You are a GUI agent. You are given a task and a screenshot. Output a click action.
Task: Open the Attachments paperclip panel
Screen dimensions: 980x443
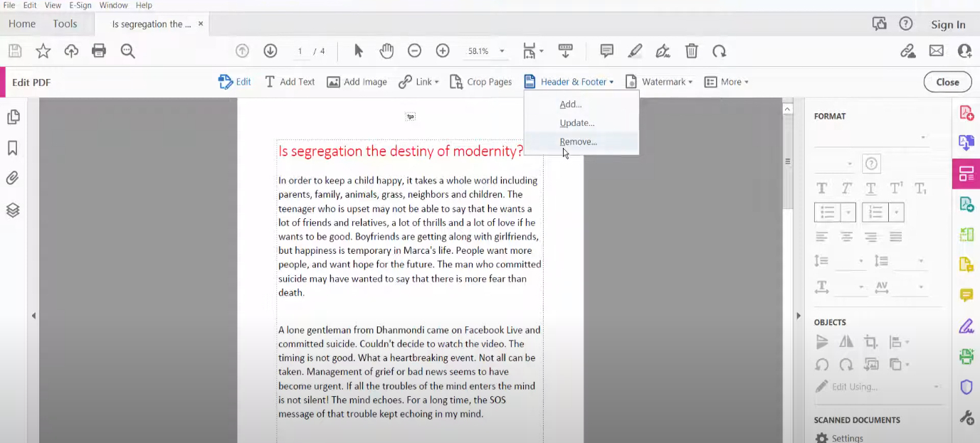pyautogui.click(x=13, y=178)
